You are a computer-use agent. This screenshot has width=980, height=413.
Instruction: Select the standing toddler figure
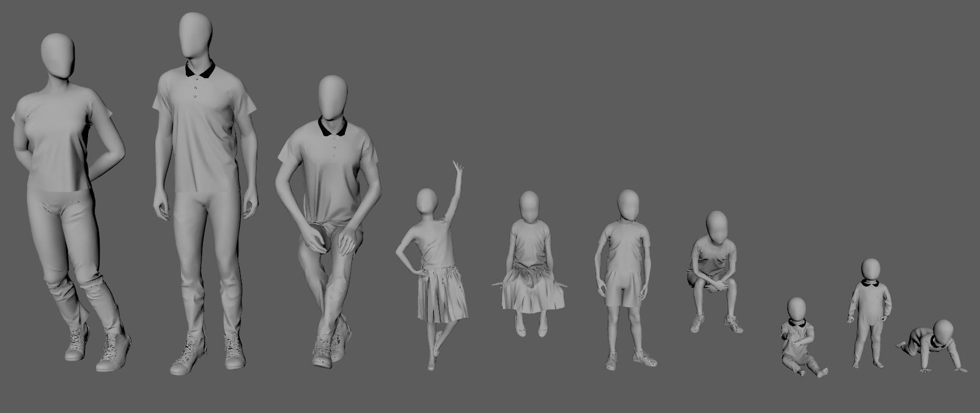[869, 313]
